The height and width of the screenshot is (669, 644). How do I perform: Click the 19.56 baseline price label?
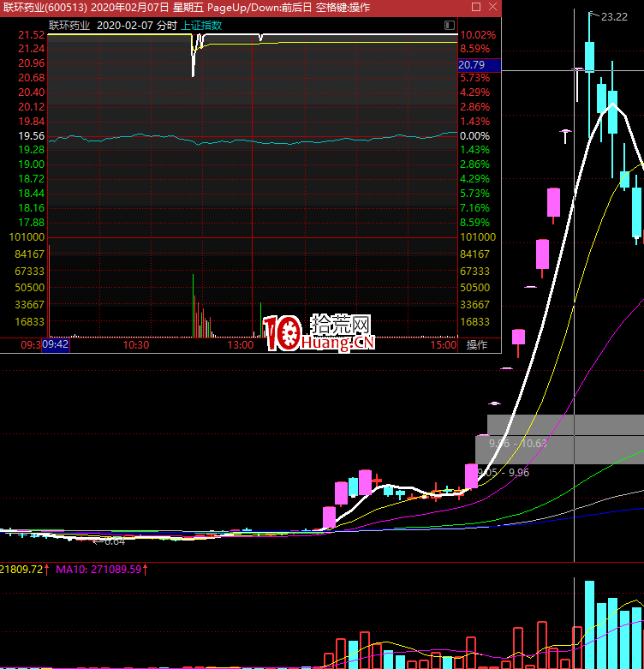point(31,136)
